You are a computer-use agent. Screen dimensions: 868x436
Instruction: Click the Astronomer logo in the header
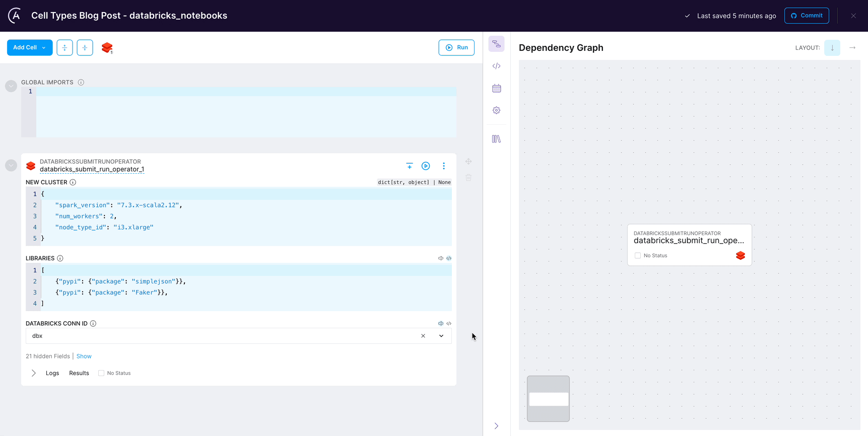pyautogui.click(x=15, y=16)
